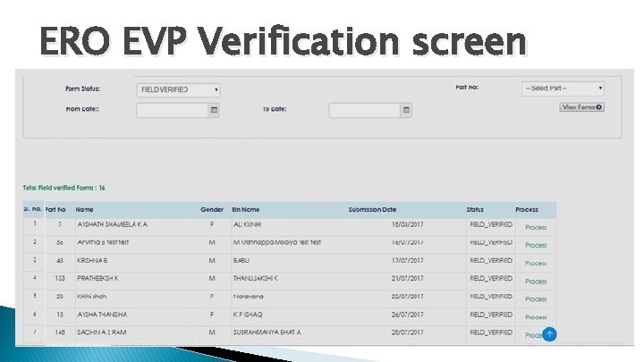
Task: Click relation name BABU
Action: tap(241, 261)
